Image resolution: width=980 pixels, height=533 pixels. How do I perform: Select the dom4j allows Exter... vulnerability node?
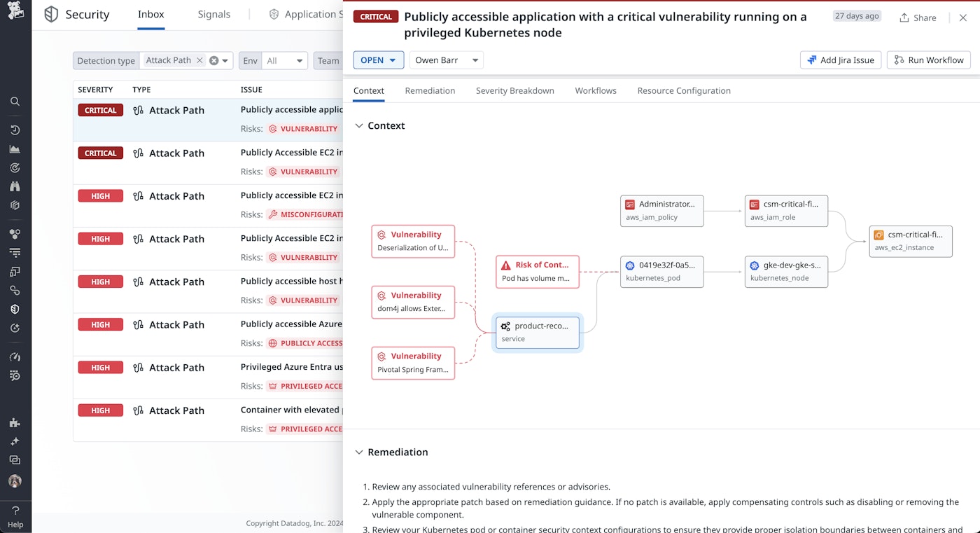coord(413,302)
